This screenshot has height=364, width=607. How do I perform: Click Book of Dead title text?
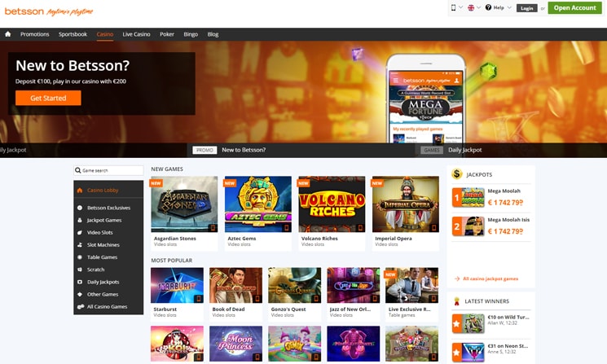[x=228, y=309]
